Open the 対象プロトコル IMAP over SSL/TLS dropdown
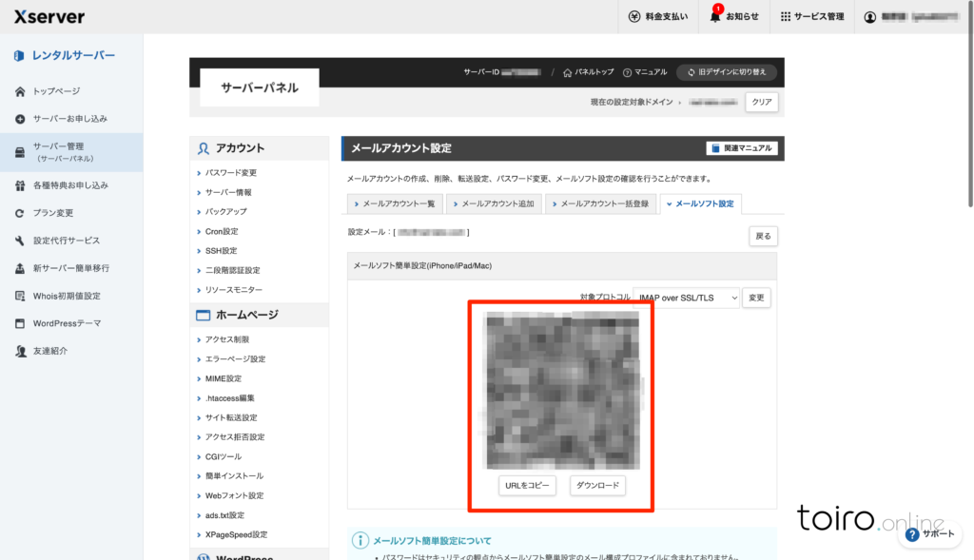The height and width of the screenshot is (560, 974). (x=685, y=298)
